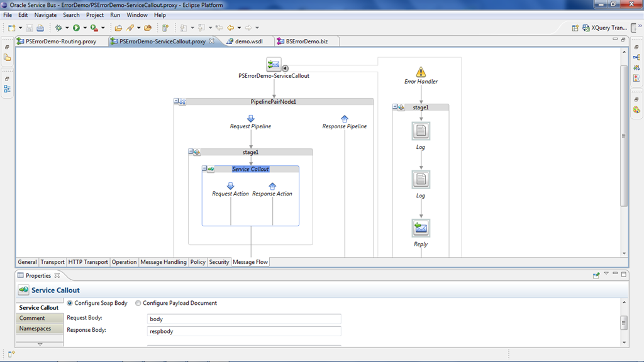Open the Message Handling tab
This screenshot has width=644, height=362.
tap(163, 262)
